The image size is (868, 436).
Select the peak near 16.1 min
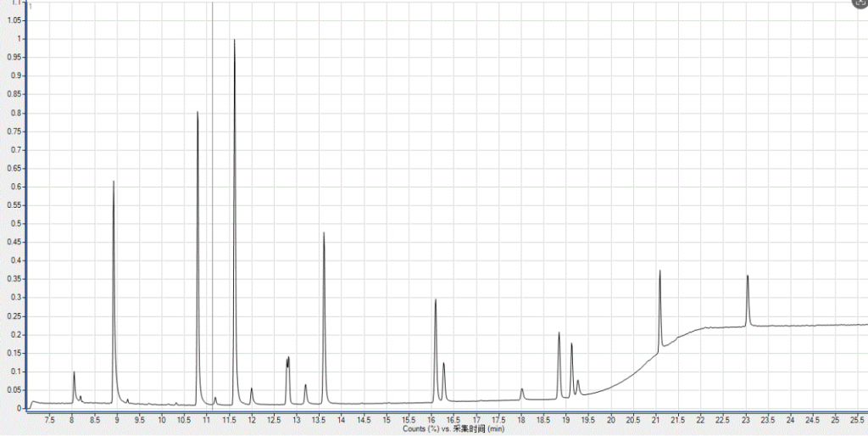click(x=436, y=301)
